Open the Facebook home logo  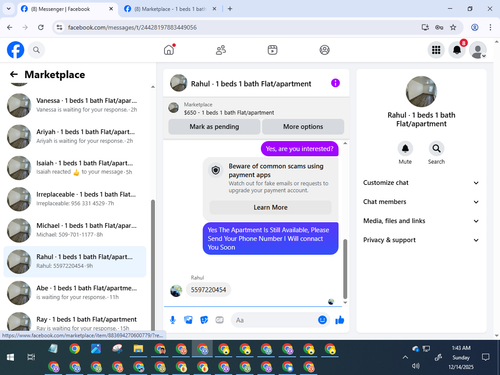tap(15, 50)
